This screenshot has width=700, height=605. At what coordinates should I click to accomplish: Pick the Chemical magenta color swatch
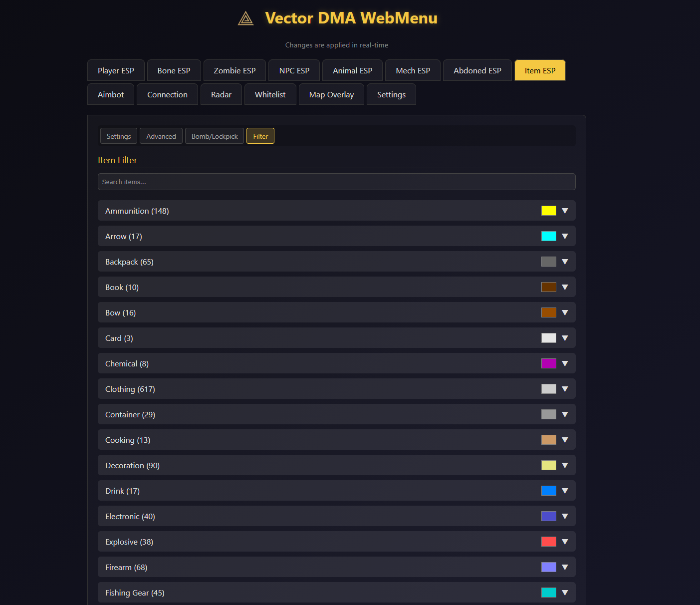pos(548,363)
